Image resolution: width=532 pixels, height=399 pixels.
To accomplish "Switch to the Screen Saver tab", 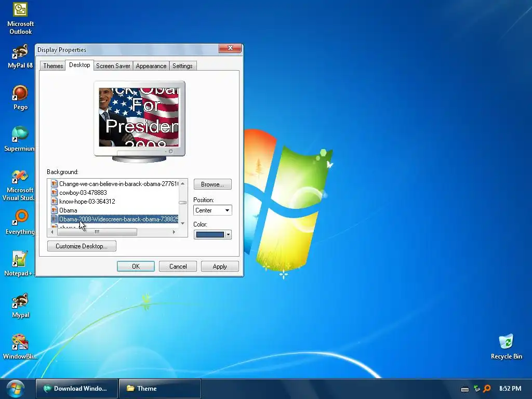I will [x=113, y=66].
